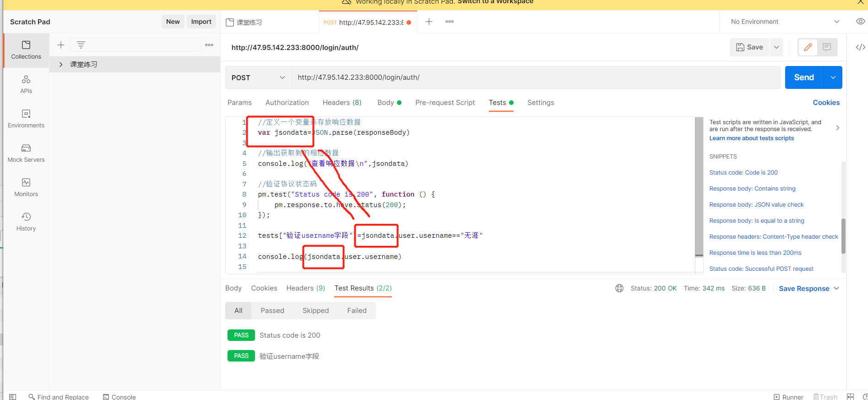Switch to edit (pencil) mode
This screenshot has height=400, width=868.
click(808, 47)
